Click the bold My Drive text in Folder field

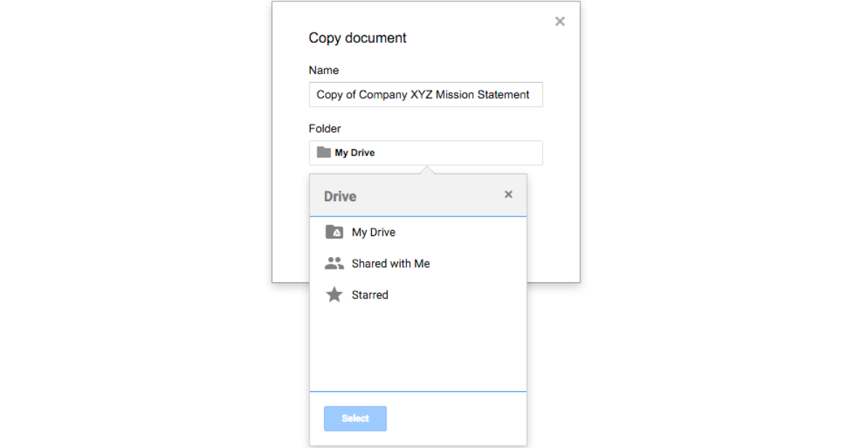click(x=354, y=153)
